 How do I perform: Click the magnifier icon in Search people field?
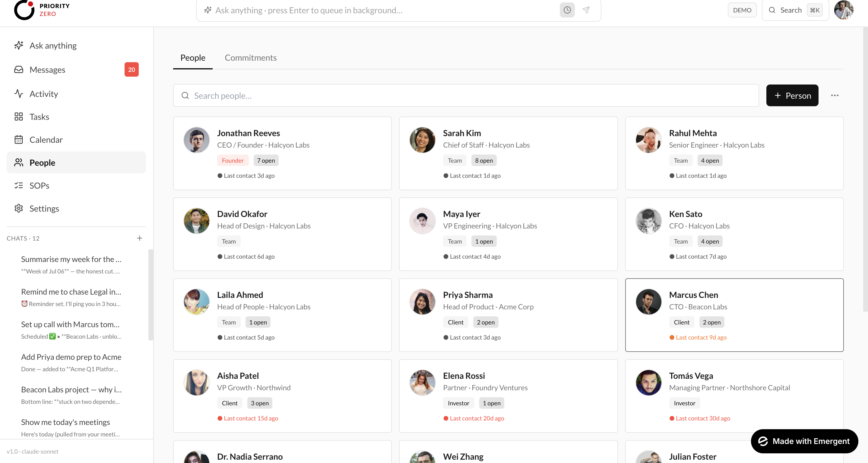[185, 95]
